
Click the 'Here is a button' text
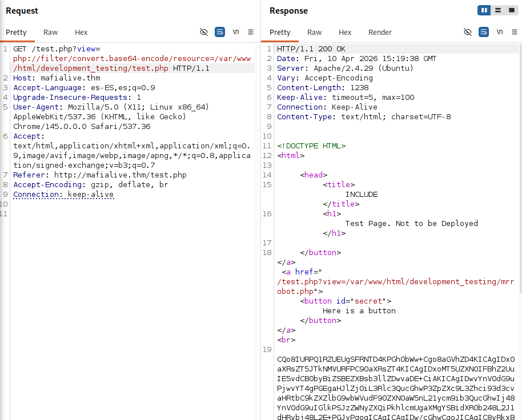pyautogui.click(x=359, y=310)
